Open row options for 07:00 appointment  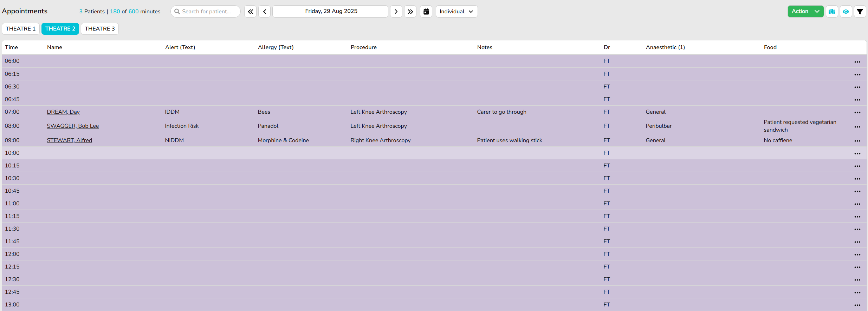(x=857, y=112)
